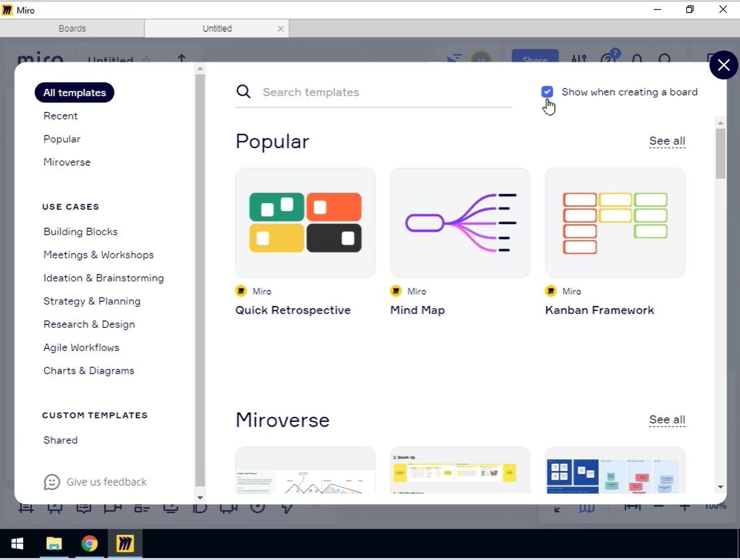Open the Miroverse template with blue squares preview
Viewport: 740px width, 560px height.
coord(615,470)
